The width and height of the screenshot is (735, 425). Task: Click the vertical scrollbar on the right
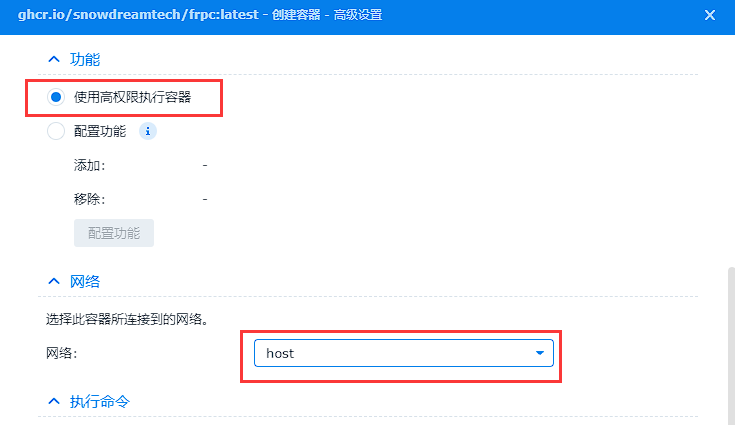[728, 340]
